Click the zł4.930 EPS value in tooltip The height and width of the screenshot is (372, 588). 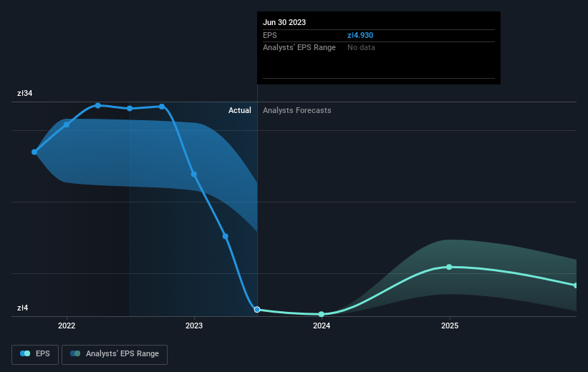tap(360, 35)
